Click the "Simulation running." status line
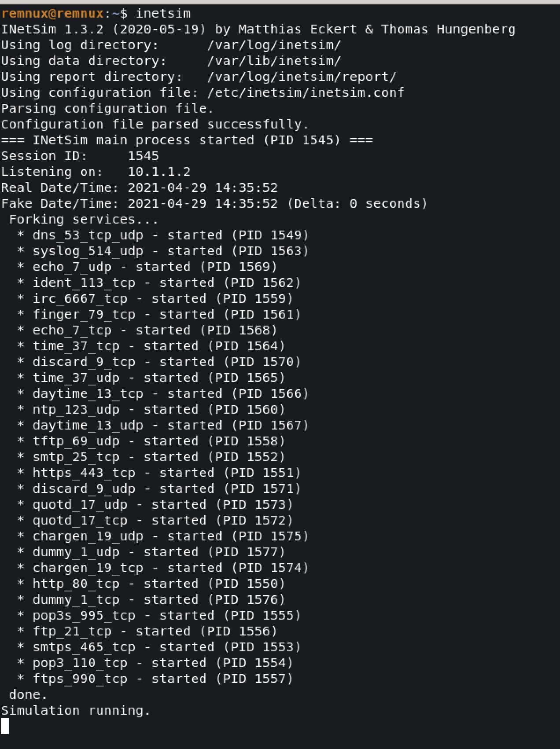 (x=76, y=711)
